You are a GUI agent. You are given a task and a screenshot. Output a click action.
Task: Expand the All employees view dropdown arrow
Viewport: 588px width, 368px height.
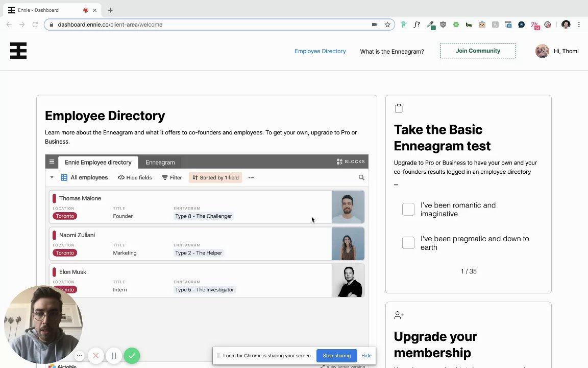[52, 177]
